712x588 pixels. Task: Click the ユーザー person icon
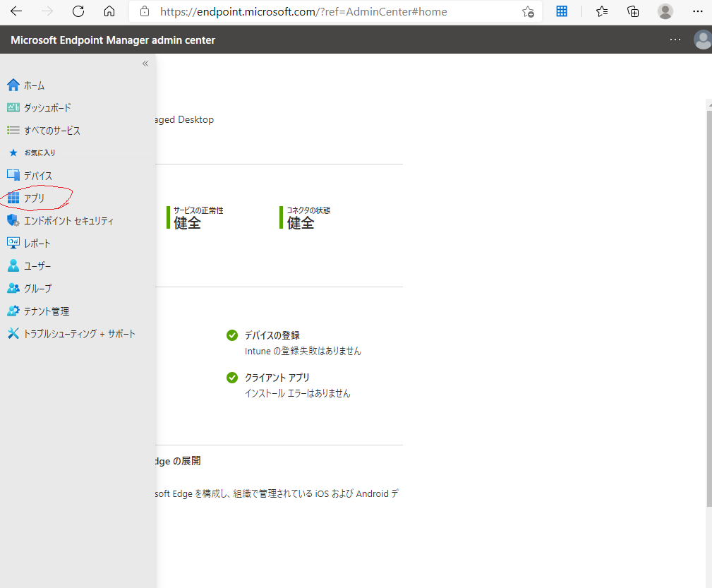point(13,265)
